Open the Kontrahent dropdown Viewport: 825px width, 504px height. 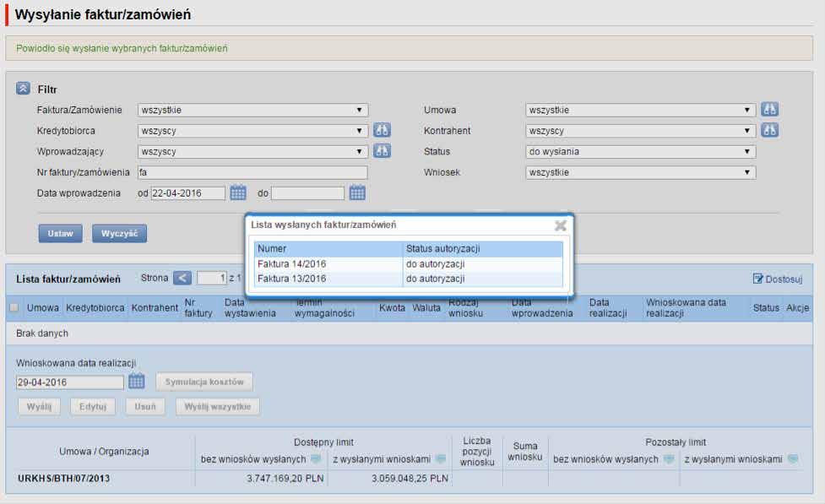(640, 131)
